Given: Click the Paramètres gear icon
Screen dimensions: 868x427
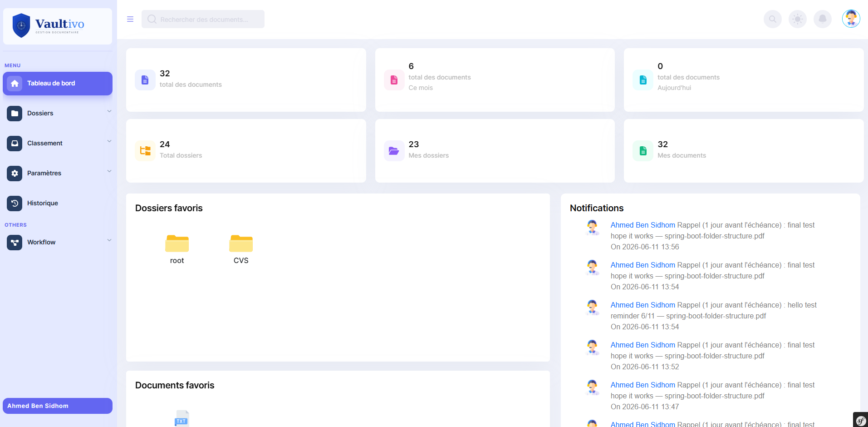Looking at the screenshot, I should click(x=15, y=173).
